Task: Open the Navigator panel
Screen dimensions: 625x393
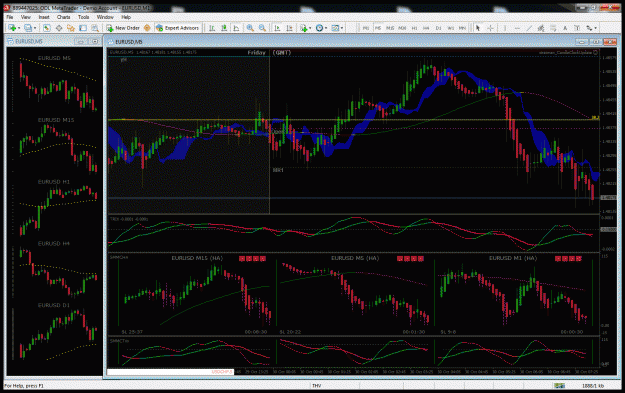Action: click(x=71, y=28)
